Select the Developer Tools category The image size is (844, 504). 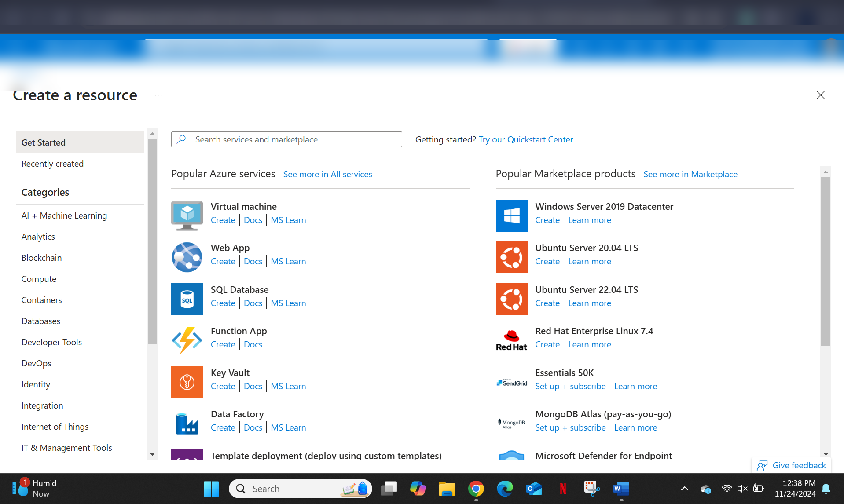point(51,342)
